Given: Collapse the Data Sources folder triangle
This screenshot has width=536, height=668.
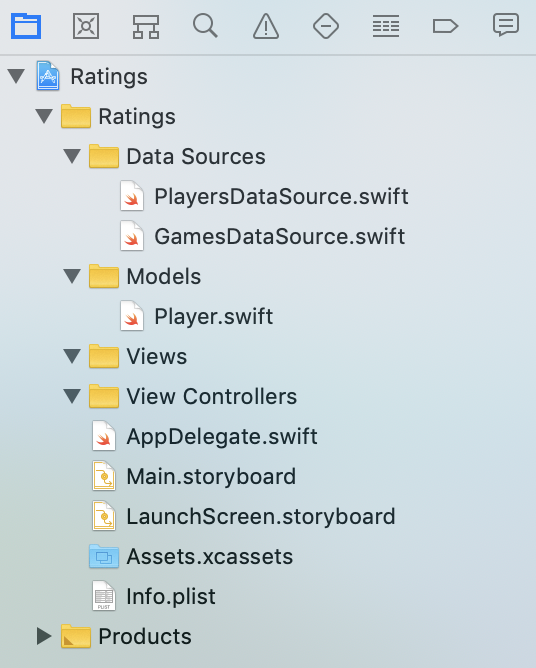Looking at the screenshot, I should 72,156.
